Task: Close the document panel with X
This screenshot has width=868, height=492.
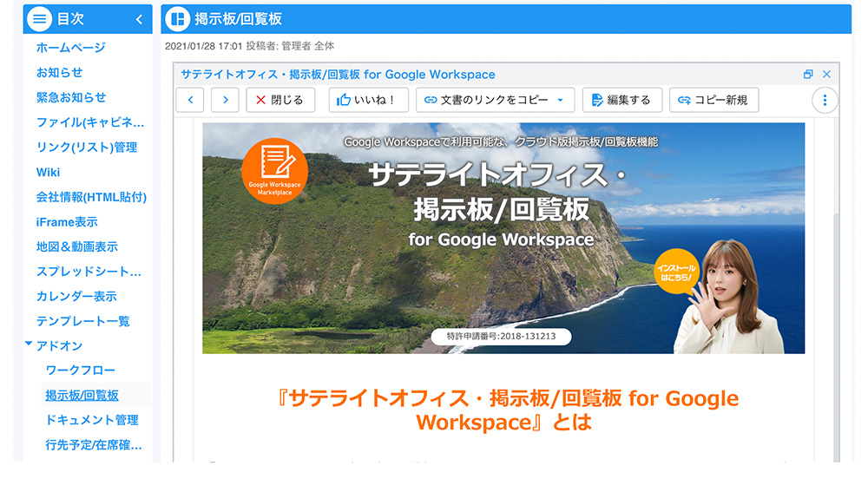Action: pos(826,74)
